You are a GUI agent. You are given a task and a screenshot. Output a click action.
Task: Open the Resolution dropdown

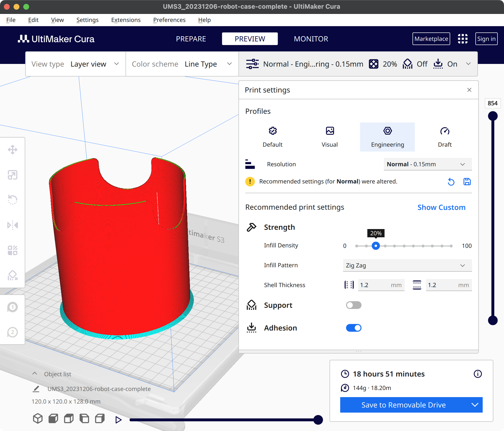427,164
